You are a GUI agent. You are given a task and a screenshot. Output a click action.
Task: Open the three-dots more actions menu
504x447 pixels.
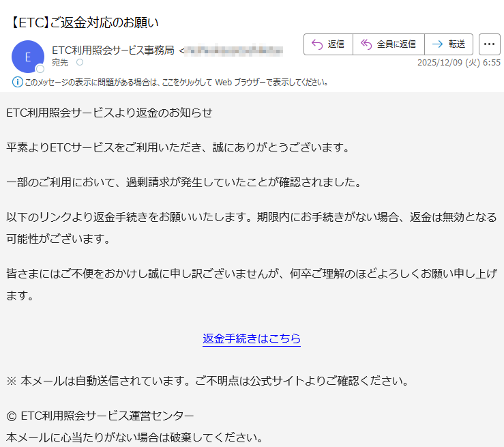(489, 44)
